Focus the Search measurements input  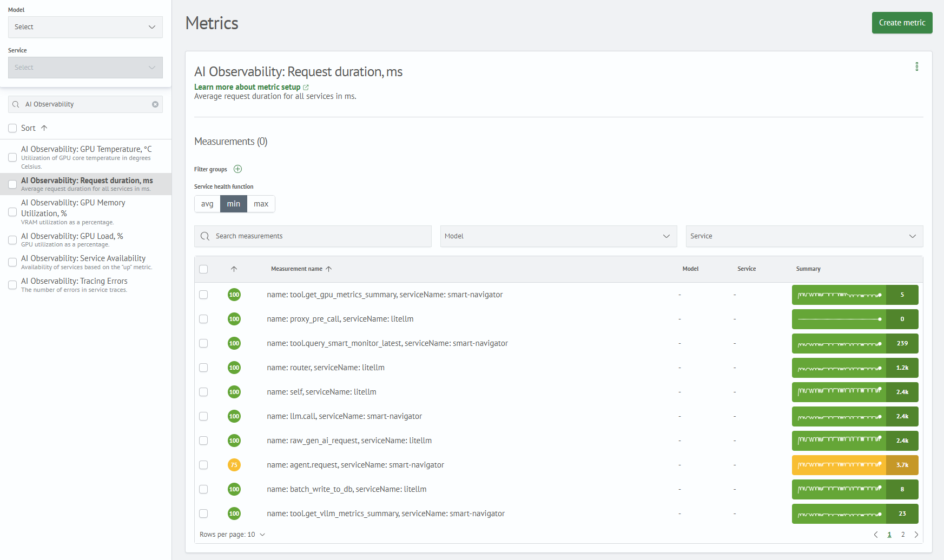[313, 236]
